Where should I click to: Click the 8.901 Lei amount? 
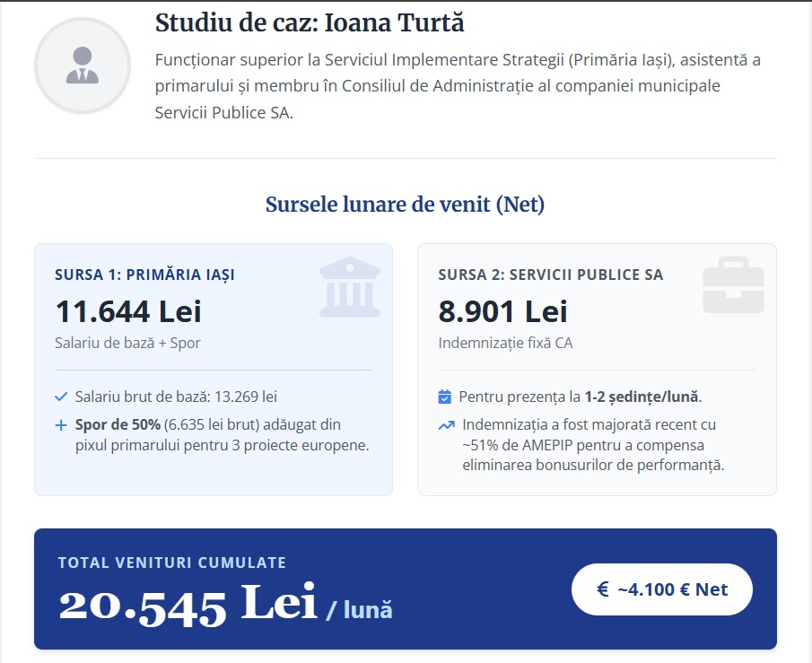502,311
